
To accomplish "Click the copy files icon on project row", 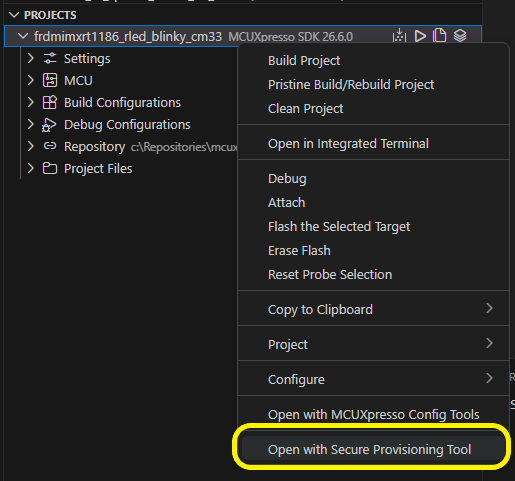I will click(x=439, y=35).
